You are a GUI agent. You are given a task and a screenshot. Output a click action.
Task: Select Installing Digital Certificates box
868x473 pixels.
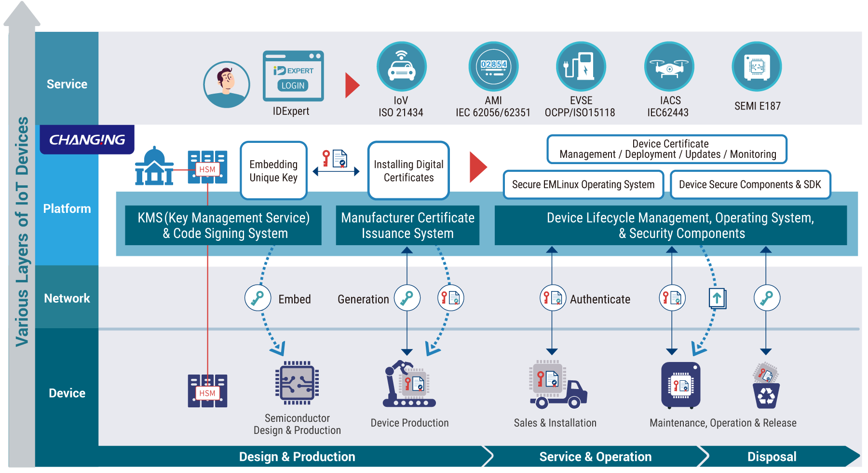[x=408, y=171]
